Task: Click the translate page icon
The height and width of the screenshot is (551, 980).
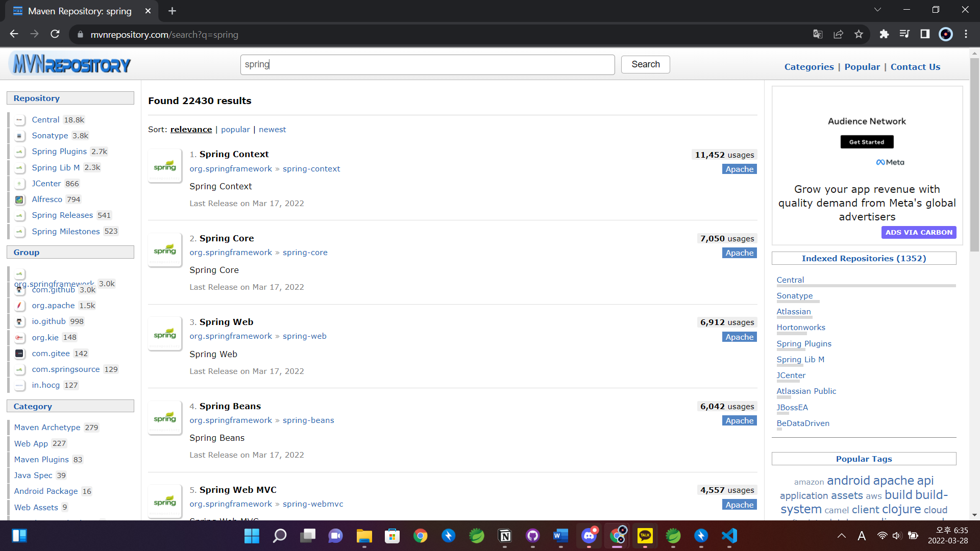Action: (818, 34)
